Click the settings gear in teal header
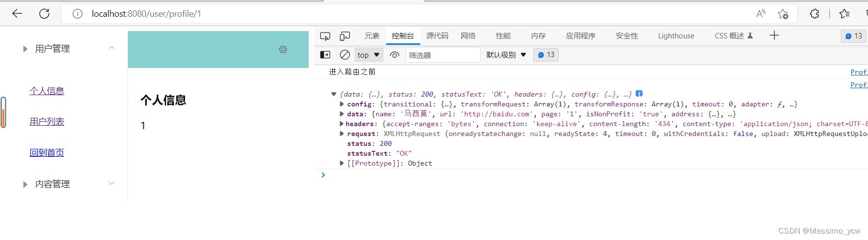Viewport: 868px width, 240px height. pyautogui.click(x=283, y=49)
